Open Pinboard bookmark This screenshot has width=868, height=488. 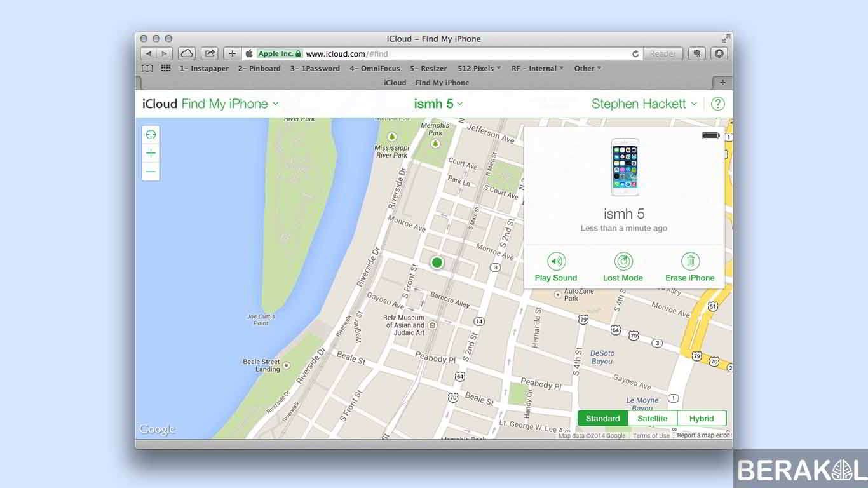pos(259,69)
